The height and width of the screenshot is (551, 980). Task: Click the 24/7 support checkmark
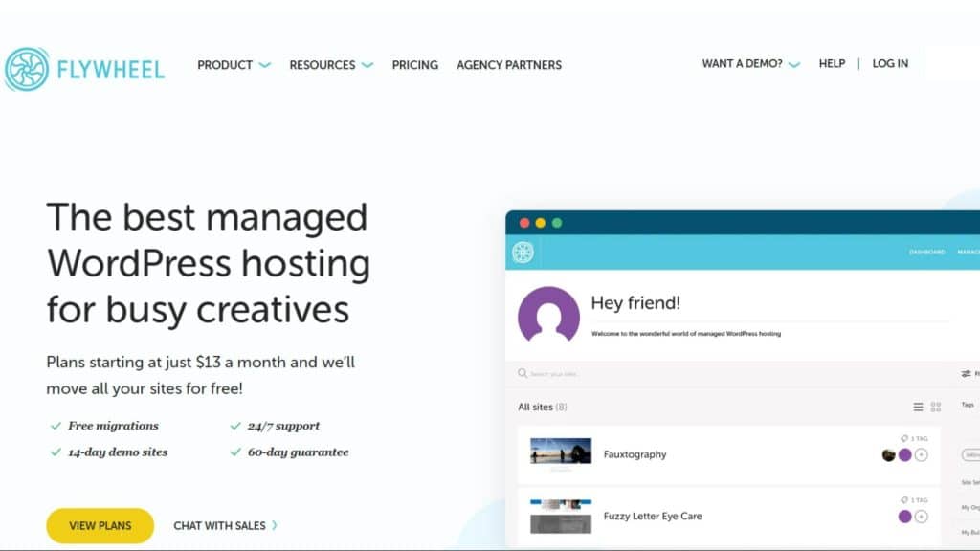click(235, 426)
